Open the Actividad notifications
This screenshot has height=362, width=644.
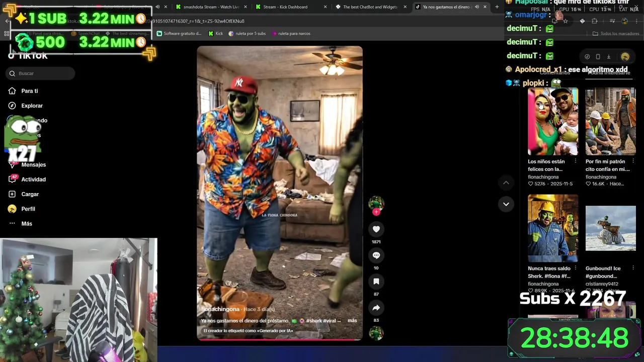[28, 179]
